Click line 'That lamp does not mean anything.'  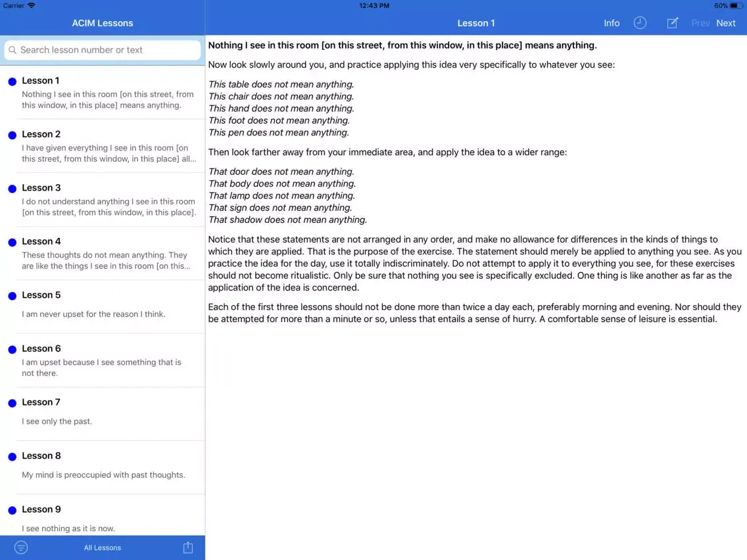tap(281, 196)
